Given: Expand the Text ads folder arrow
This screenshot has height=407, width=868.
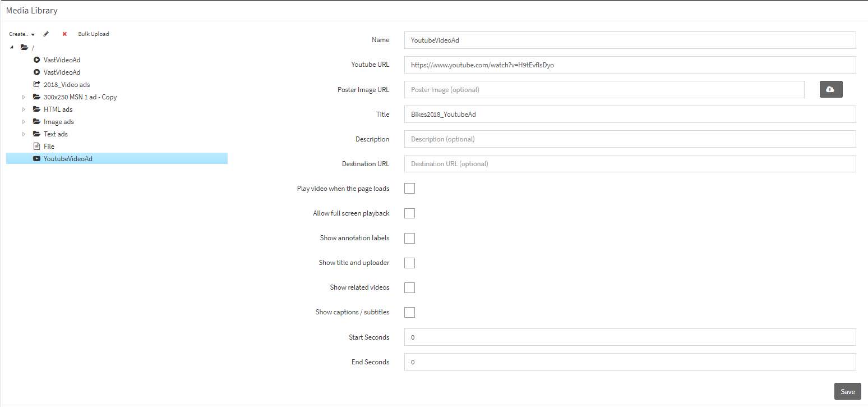Looking at the screenshot, I should click(24, 134).
